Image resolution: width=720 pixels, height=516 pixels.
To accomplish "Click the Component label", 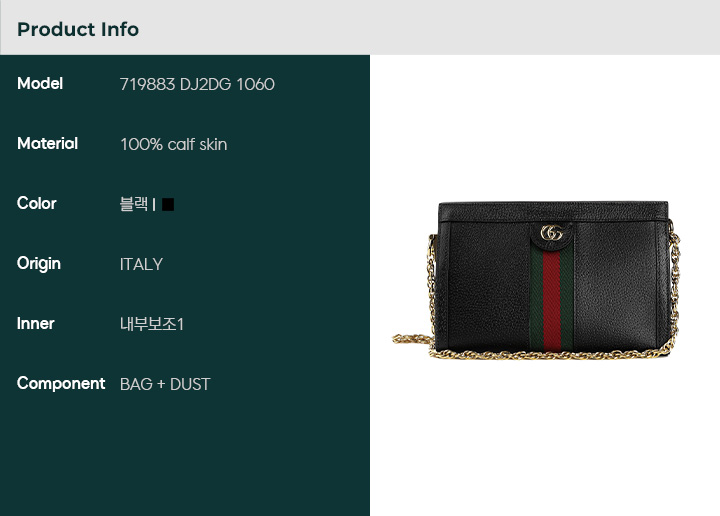I will (61, 384).
